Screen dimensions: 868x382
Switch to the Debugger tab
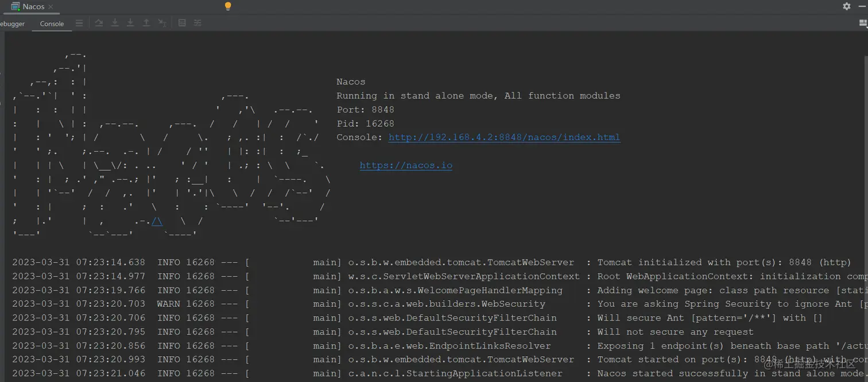(x=12, y=24)
